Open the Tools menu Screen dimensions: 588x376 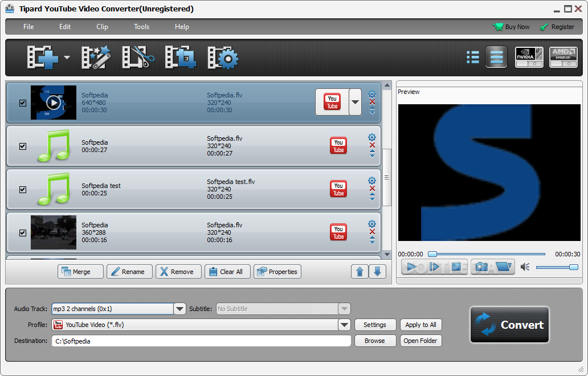pos(142,27)
